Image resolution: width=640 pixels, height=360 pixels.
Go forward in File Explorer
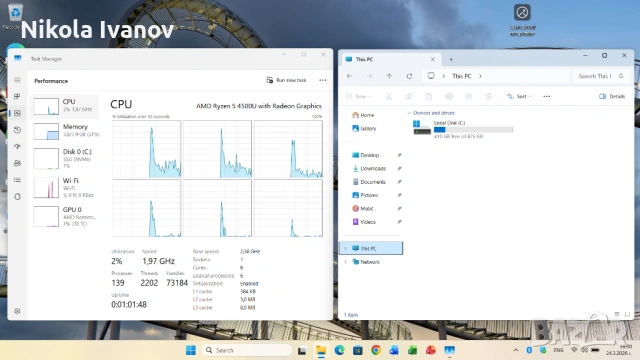(x=369, y=76)
